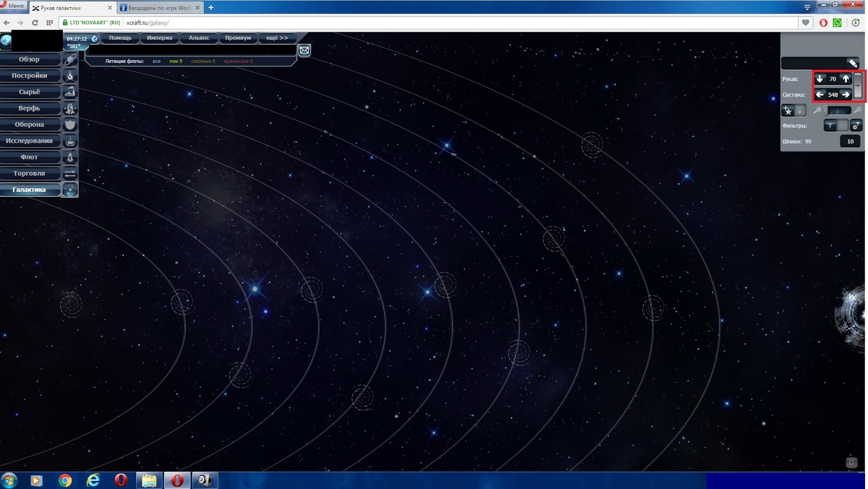Viewport: 868px width, 489px height.
Task: Click the pencil edit icon in the galaxy panel
Action: tap(853, 63)
